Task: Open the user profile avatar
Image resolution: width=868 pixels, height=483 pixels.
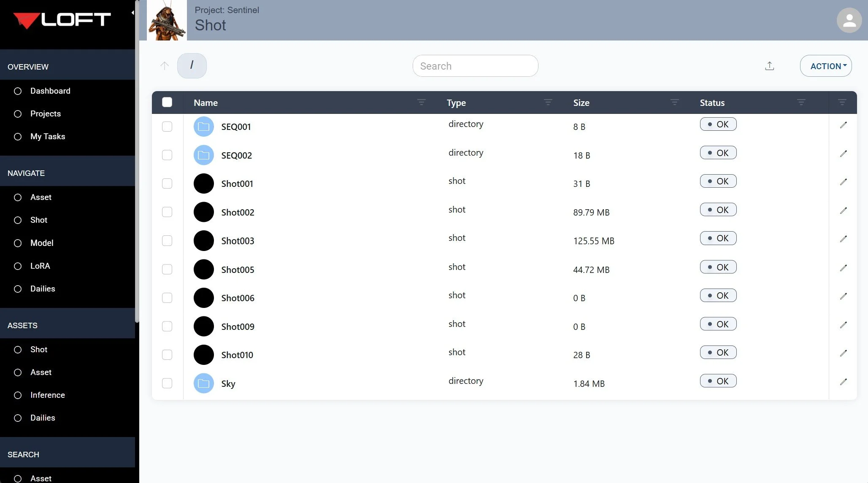Action: coord(849,20)
